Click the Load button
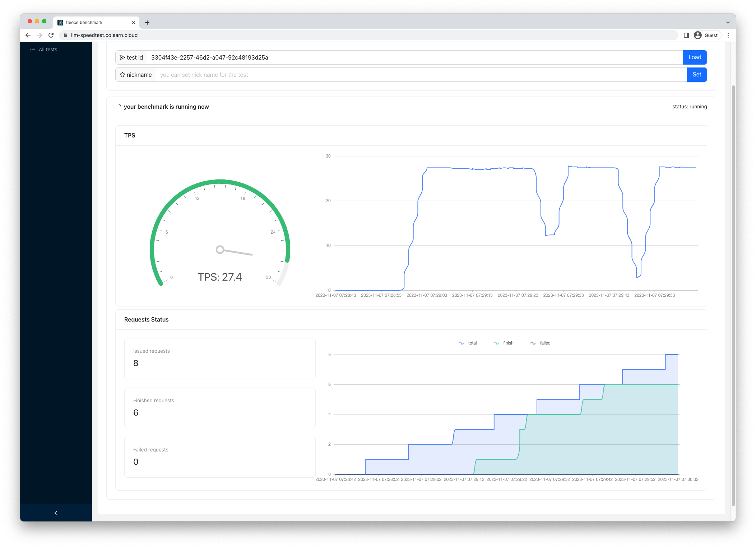The height and width of the screenshot is (548, 756). [x=694, y=57]
